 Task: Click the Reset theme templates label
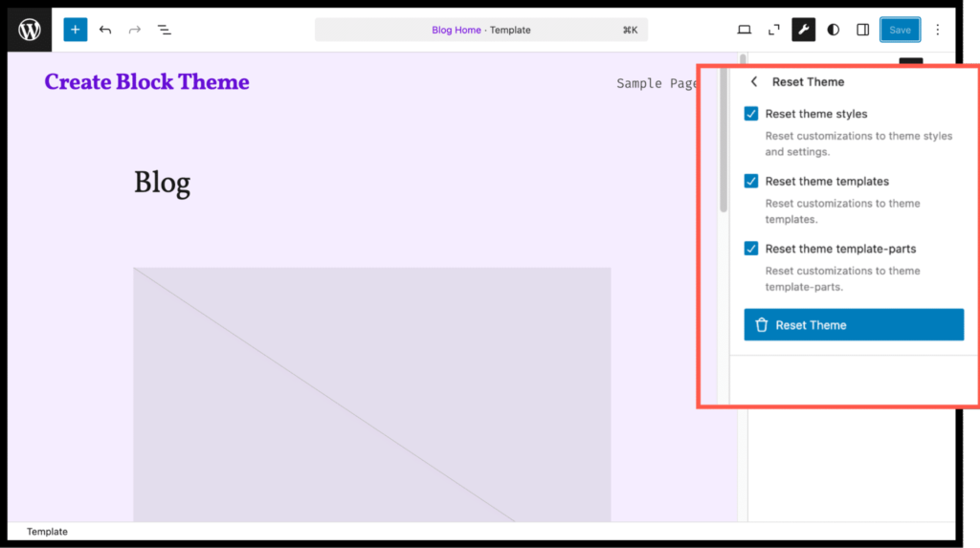tap(827, 181)
